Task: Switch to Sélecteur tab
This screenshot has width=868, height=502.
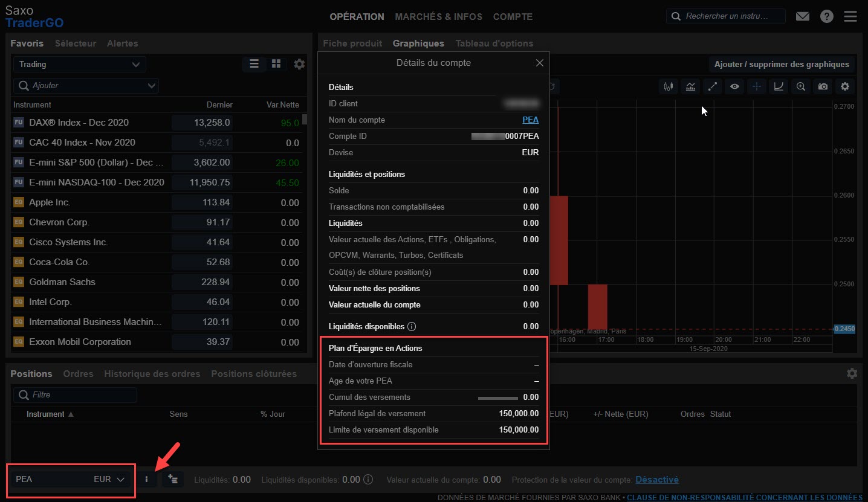Action: [x=76, y=43]
